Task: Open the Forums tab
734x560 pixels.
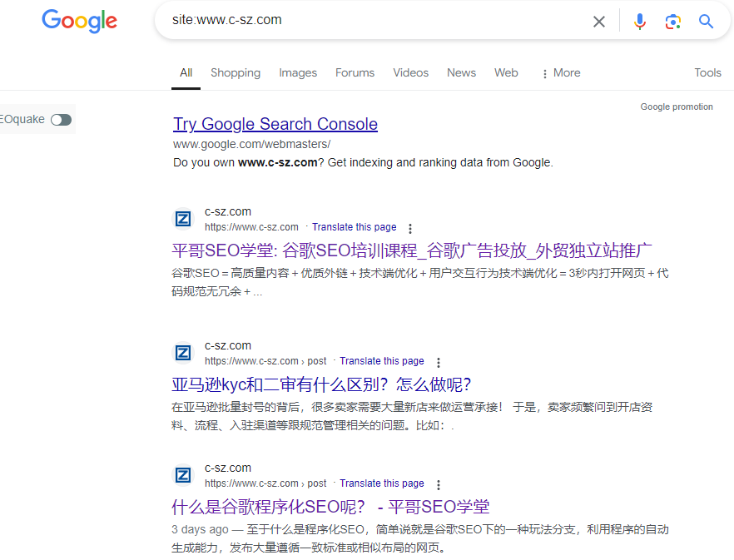Action: coord(355,73)
